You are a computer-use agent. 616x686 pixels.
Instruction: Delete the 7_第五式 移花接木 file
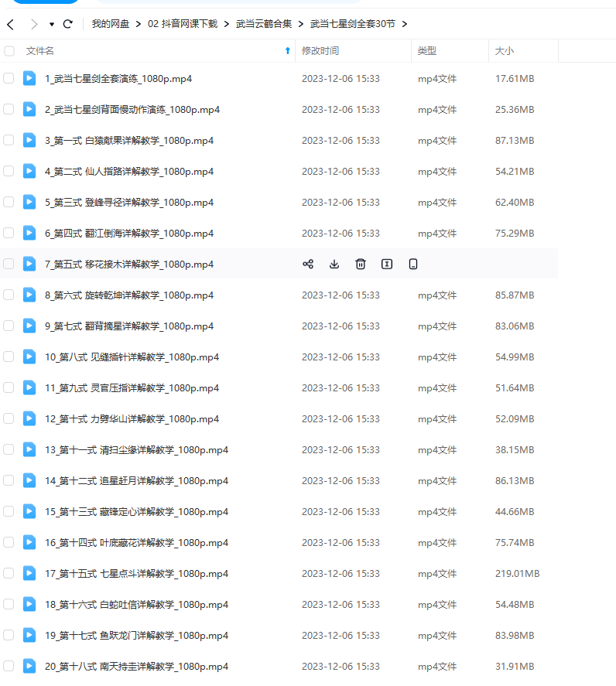(361, 264)
